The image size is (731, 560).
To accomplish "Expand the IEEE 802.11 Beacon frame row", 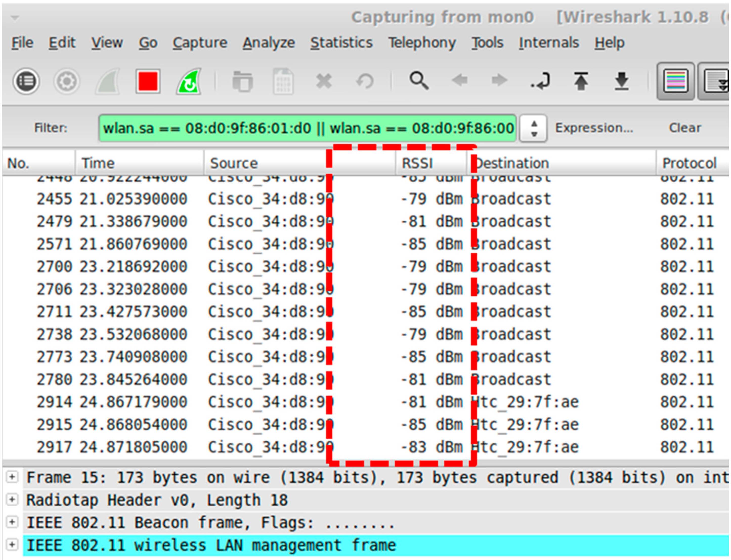I will pos(12,522).
